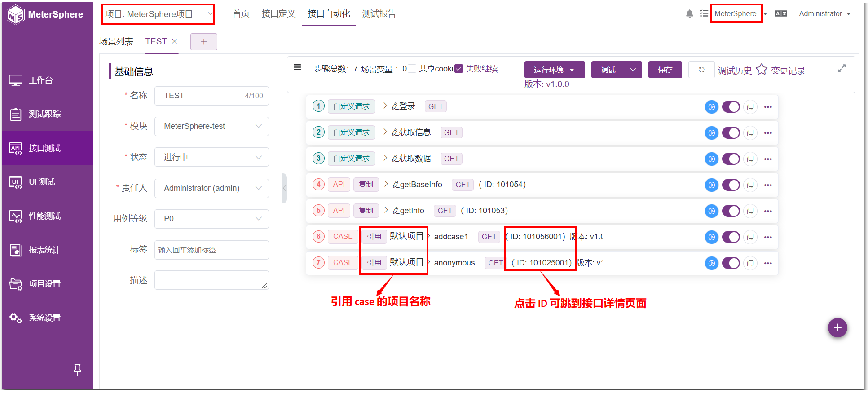Click the 标签 tag input field
This screenshot has height=393, width=868.
point(211,250)
